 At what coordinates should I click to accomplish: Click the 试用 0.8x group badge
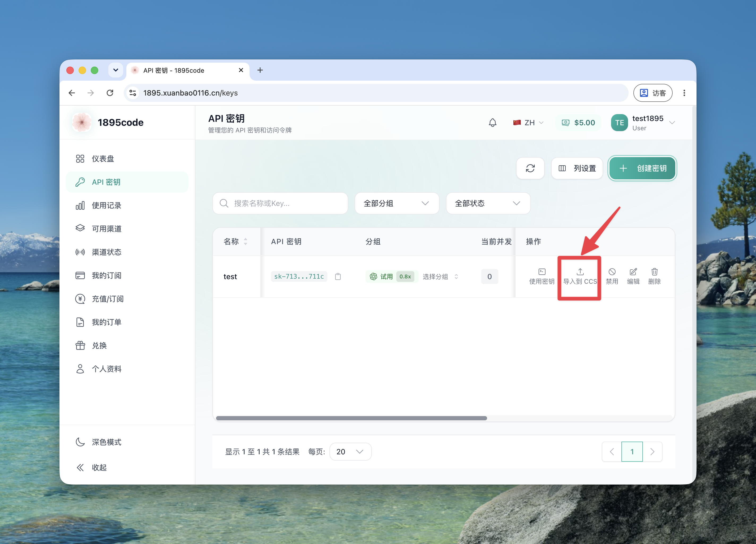point(392,277)
